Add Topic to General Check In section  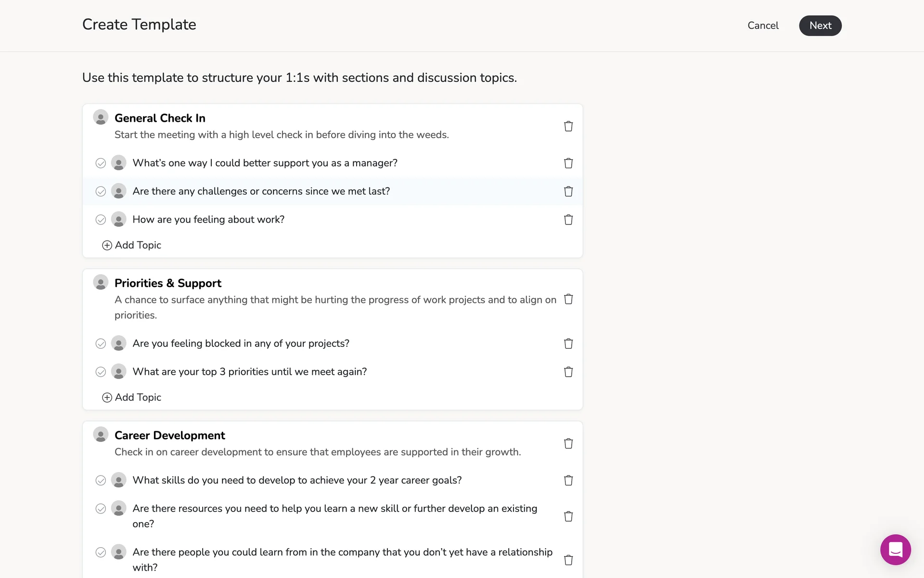tap(132, 245)
